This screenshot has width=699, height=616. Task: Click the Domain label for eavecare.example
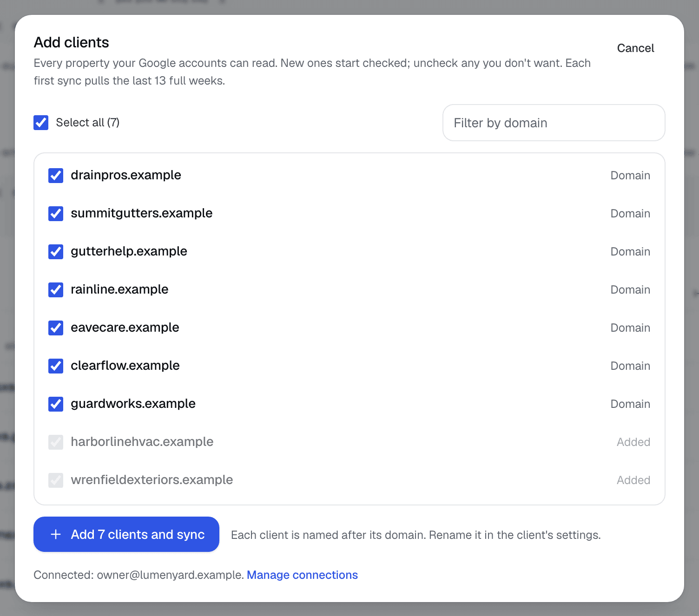630,328
